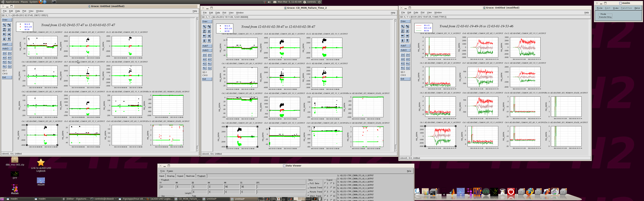Screen dimensions: 644x201
Task: Open terminal launcher in top panel
Action: tap(54, 2)
